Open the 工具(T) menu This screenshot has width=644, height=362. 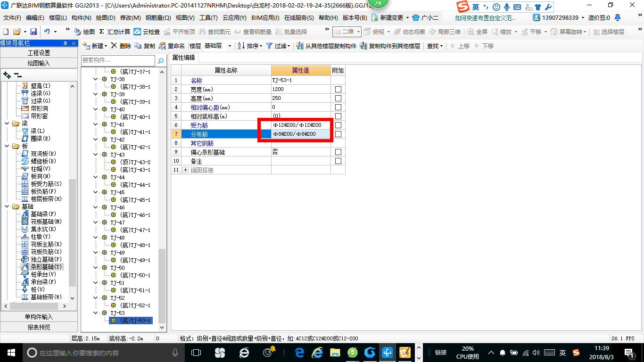click(x=208, y=17)
